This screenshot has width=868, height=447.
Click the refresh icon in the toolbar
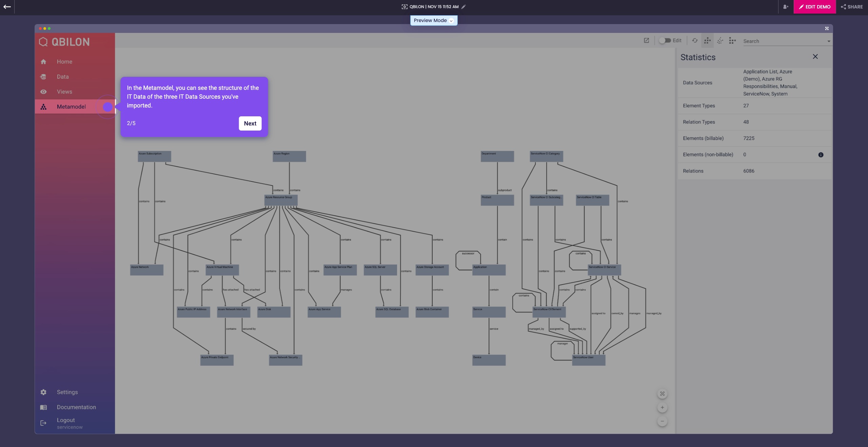coord(695,41)
